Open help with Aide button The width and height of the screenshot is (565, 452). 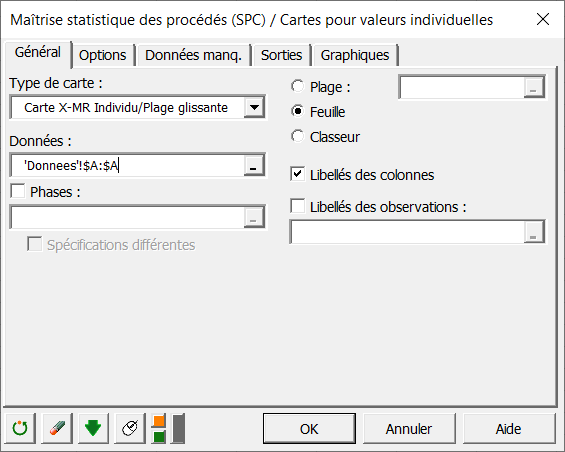click(x=508, y=429)
